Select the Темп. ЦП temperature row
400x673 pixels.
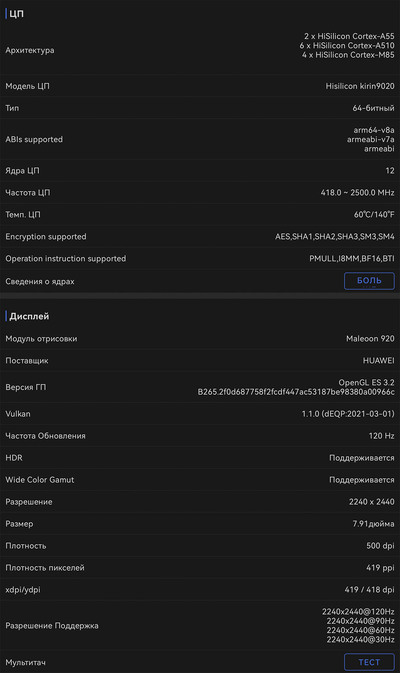point(200,214)
